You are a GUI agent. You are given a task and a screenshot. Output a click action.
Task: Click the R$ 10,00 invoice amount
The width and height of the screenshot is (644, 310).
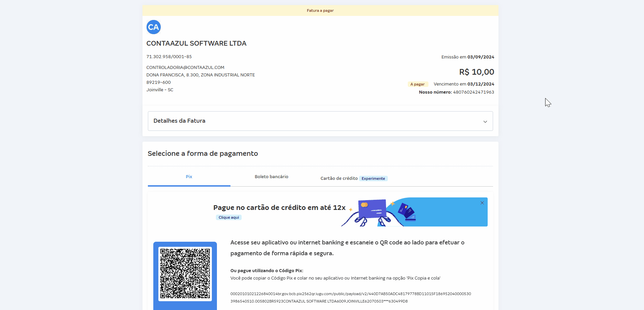click(476, 72)
